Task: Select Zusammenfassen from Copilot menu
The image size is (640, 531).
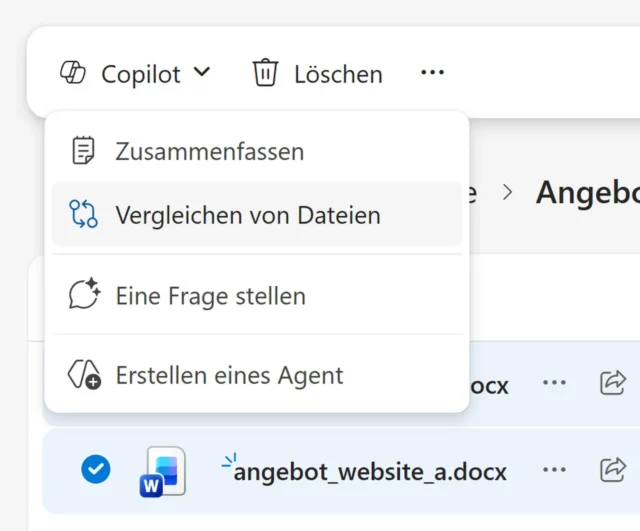Action: tap(257, 151)
